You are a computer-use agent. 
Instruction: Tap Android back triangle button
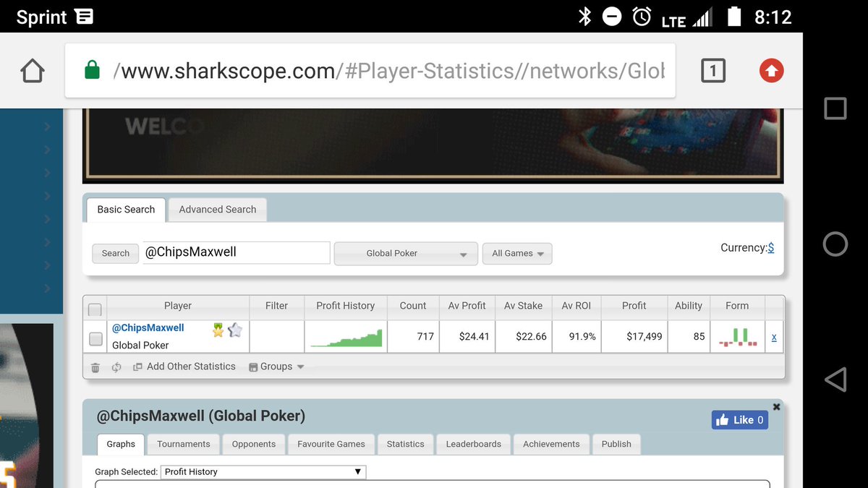(835, 380)
